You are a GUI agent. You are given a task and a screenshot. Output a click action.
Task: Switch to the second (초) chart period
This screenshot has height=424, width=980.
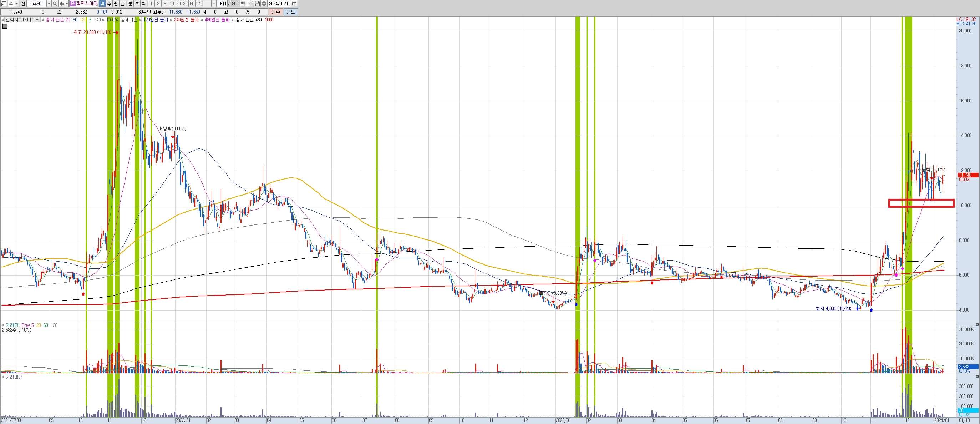click(x=137, y=4)
